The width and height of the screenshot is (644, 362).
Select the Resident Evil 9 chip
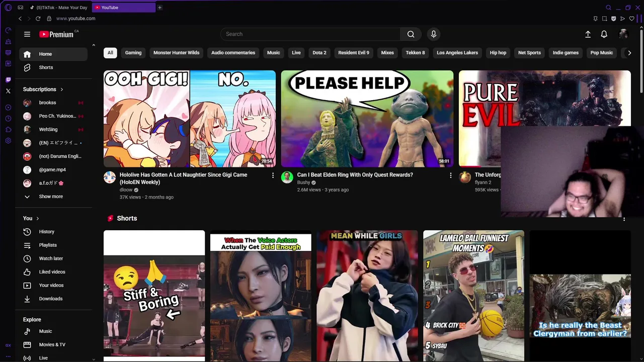(x=354, y=53)
